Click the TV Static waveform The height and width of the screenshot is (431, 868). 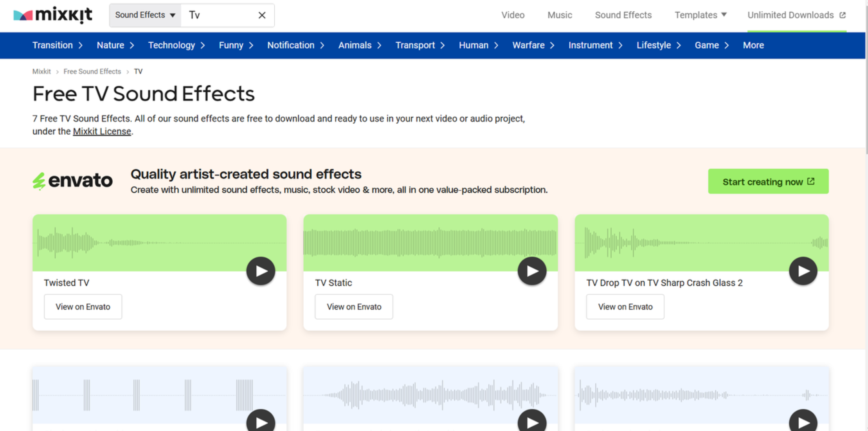click(x=411, y=242)
